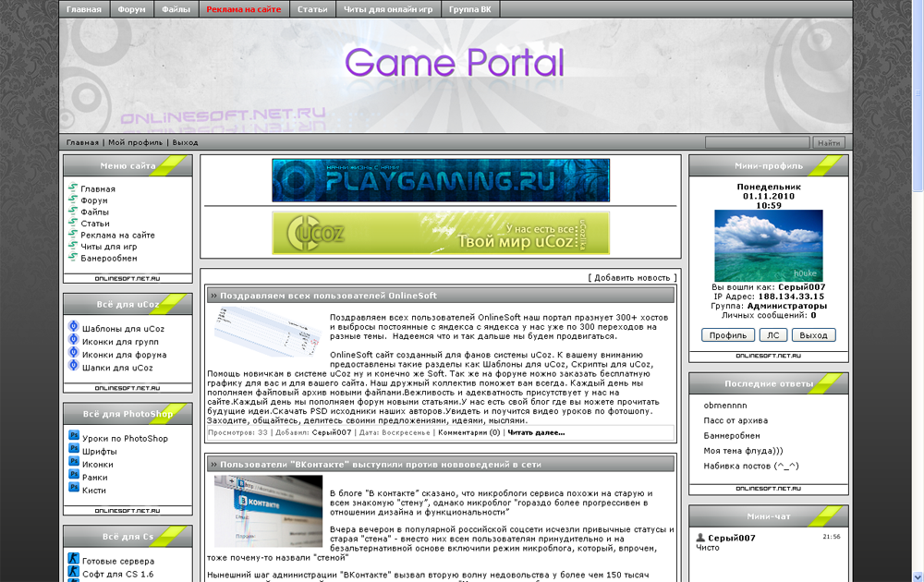Click the cloud avatar image in mini-profile

point(769,246)
